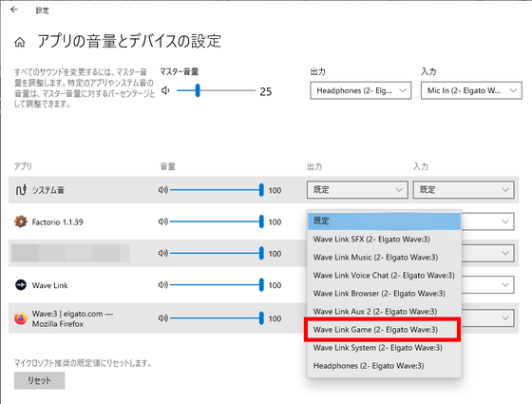Choose Wave Link Game output
532x404 pixels.
point(382,329)
